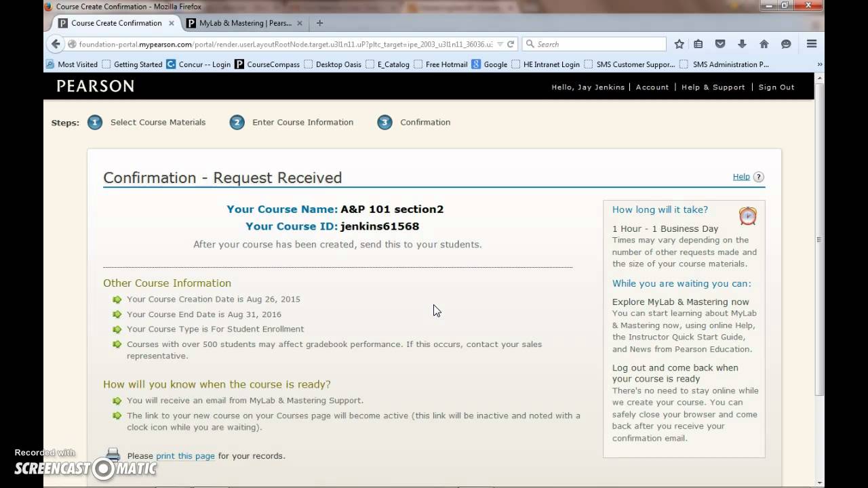Click the How long will it take? heading

click(x=660, y=209)
